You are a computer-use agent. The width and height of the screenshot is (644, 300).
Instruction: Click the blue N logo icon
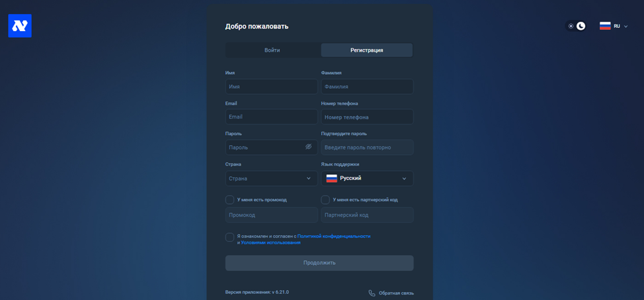pos(20,26)
